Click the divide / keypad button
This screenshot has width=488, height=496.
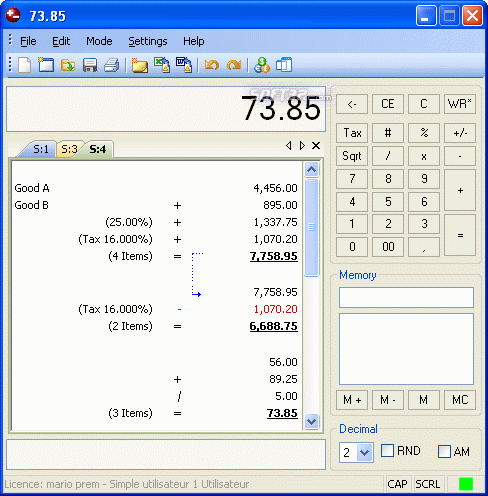[x=388, y=156]
